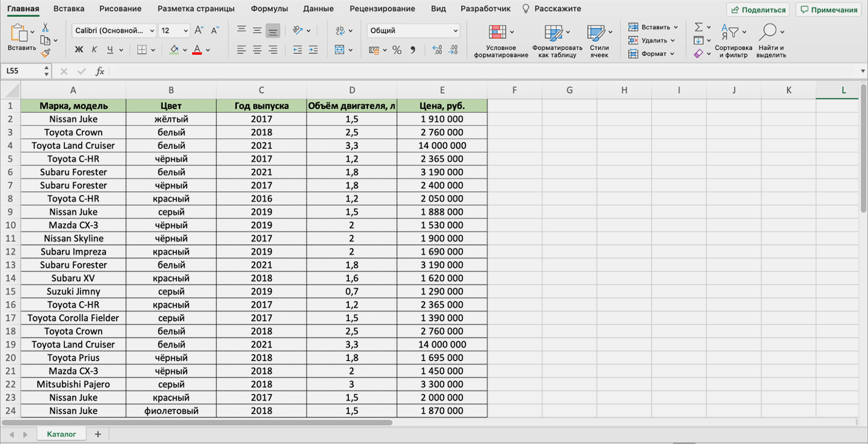Click the Поделиться button

[758, 10]
